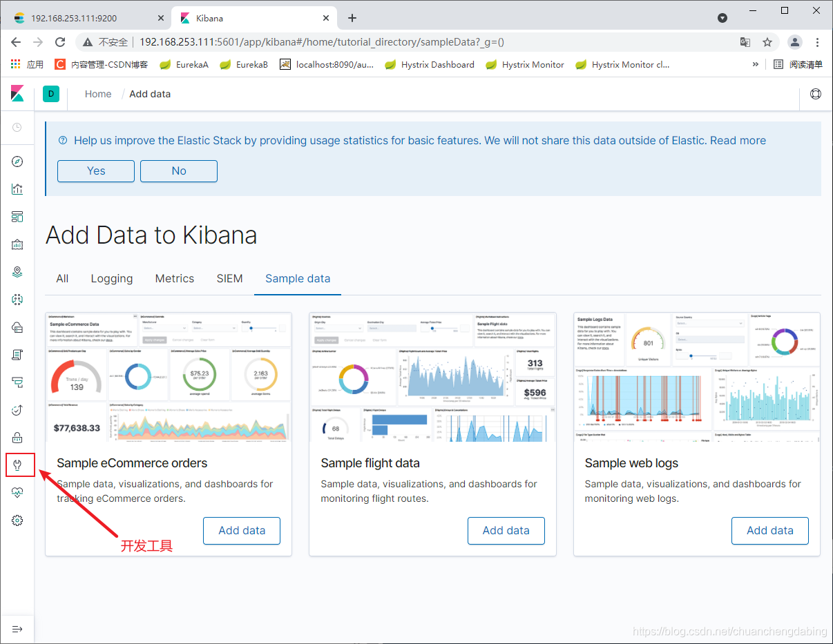The width and height of the screenshot is (833, 644).
Task: Click the Add data breadcrumb
Action: pyautogui.click(x=150, y=94)
